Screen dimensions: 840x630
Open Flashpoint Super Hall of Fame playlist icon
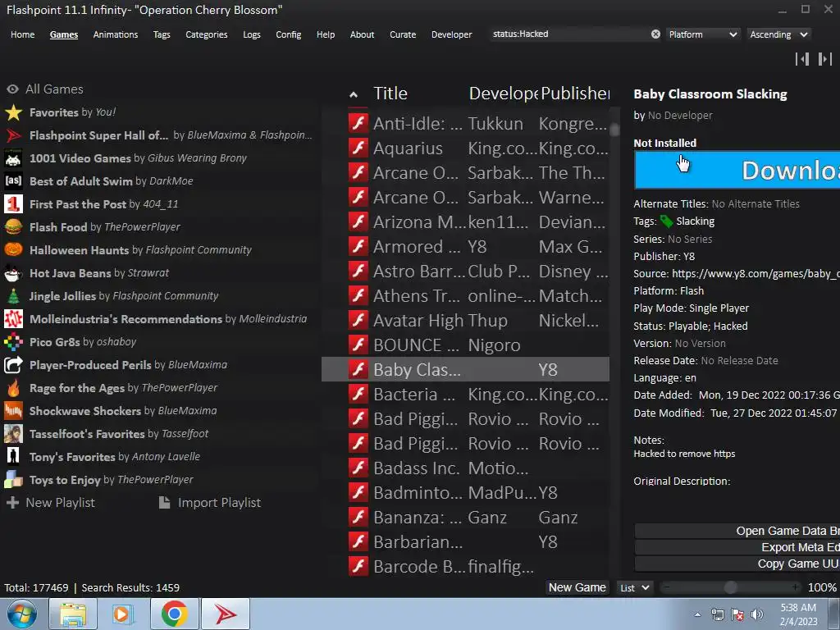13,135
